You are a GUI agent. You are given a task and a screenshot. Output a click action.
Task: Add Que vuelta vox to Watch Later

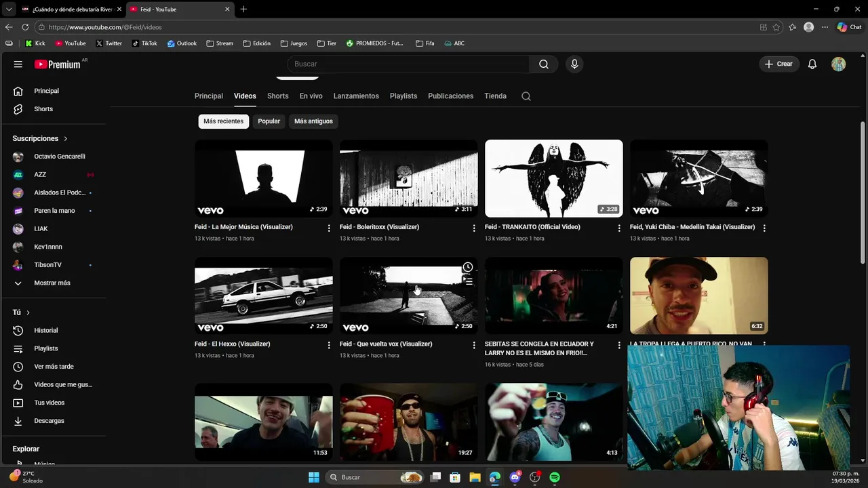468,267
